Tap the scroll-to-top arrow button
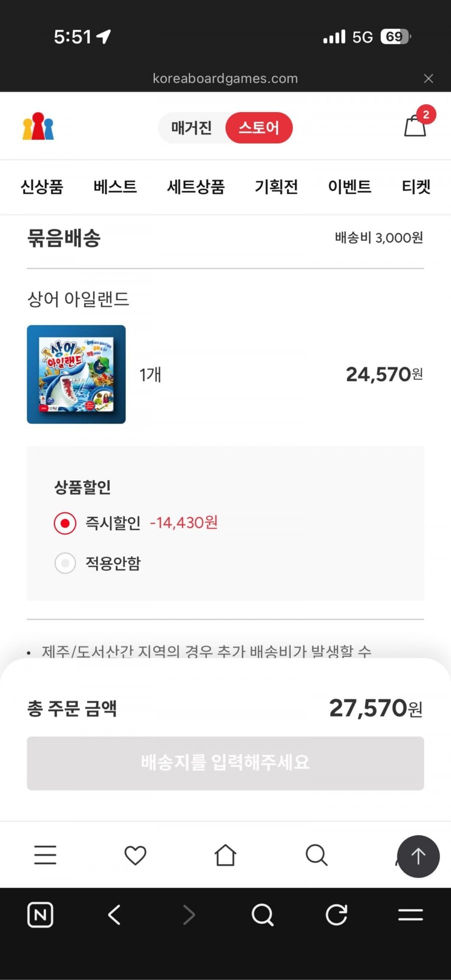The width and height of the screenshot is (451, 980). (x=418, y=856)
